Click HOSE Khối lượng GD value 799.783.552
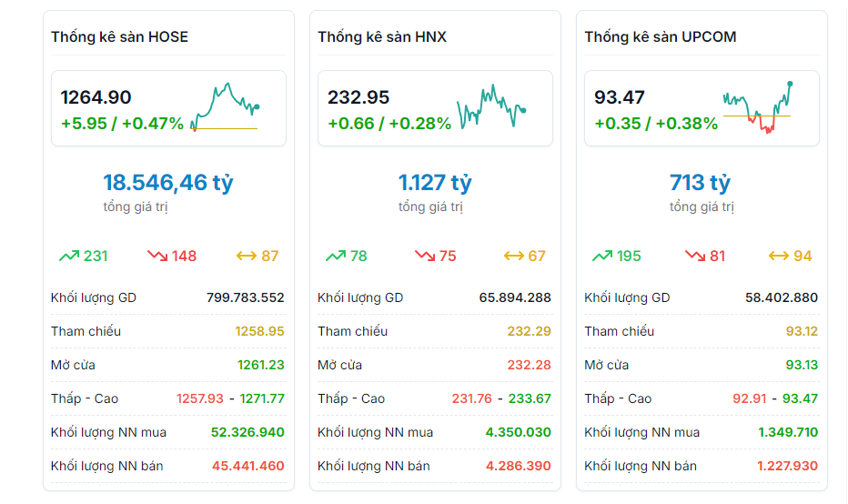This screenshot has width=848, height=504. (x=246, y=297)
